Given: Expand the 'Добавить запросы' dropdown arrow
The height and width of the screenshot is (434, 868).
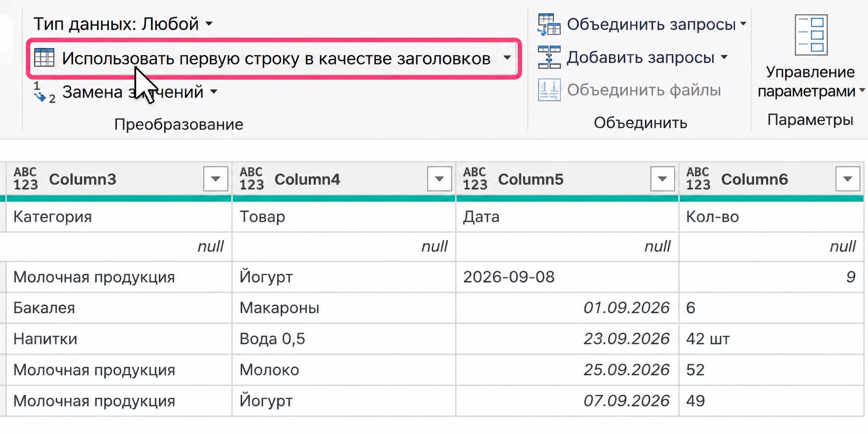Looking at the screenshot, I should [724, 58].
